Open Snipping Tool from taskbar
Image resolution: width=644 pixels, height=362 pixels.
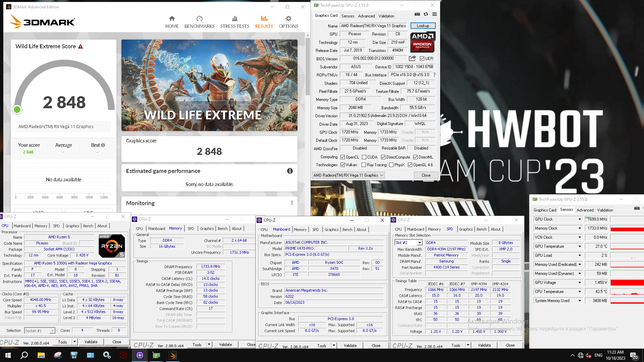tap(58, 355)
